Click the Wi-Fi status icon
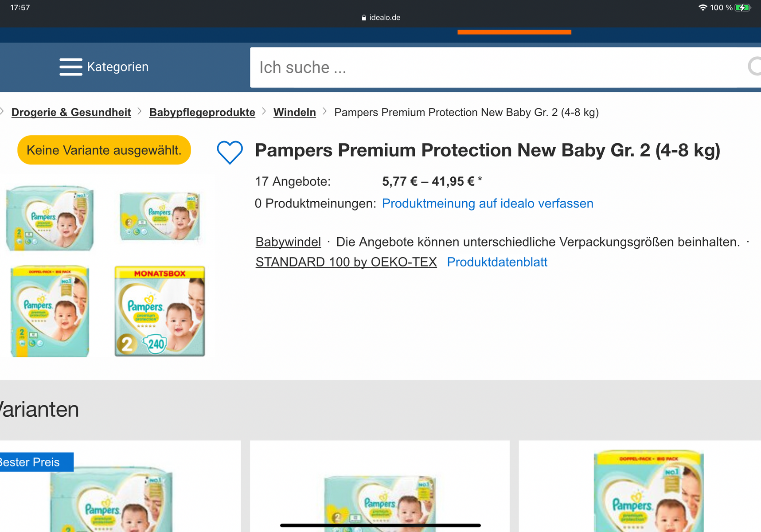This screenshot has width=761, height=532. [x=702, y=8]
